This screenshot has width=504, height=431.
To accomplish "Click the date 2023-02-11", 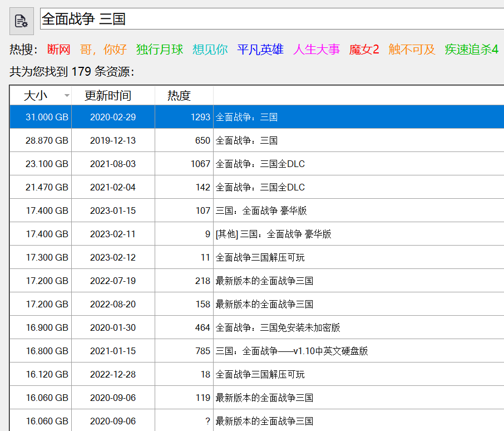I will [113, 234].
